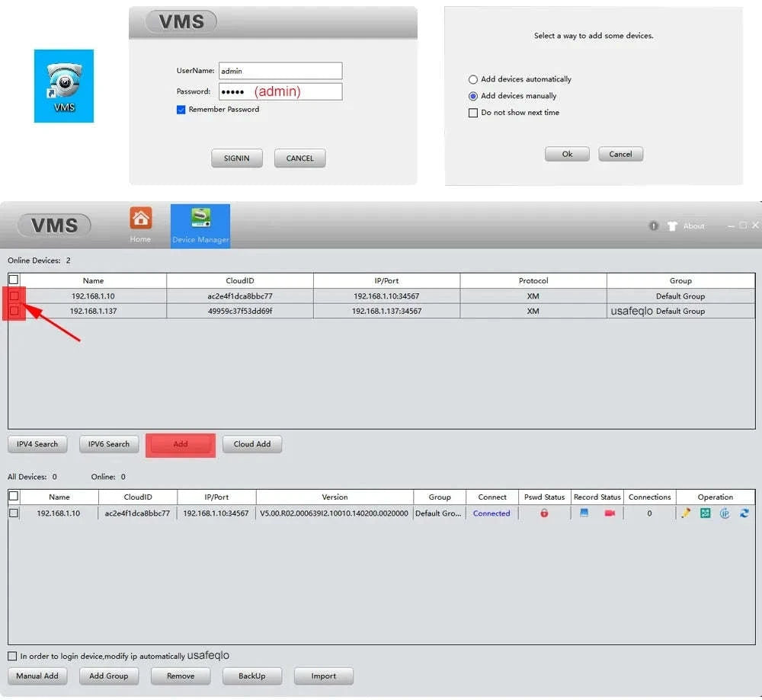Click the Default Gro... group cell
The height and width of the screenshot is (700, 762).
(439, 513)
